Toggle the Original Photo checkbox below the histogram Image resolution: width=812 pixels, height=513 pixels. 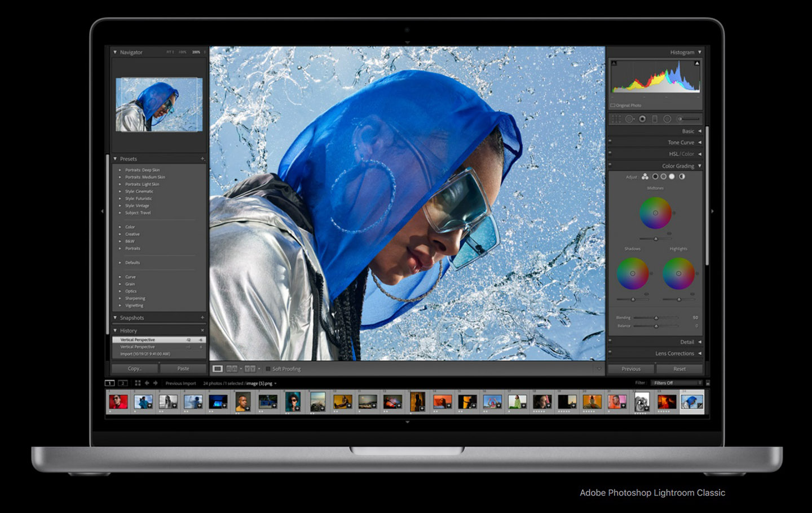tap(613, 105)
